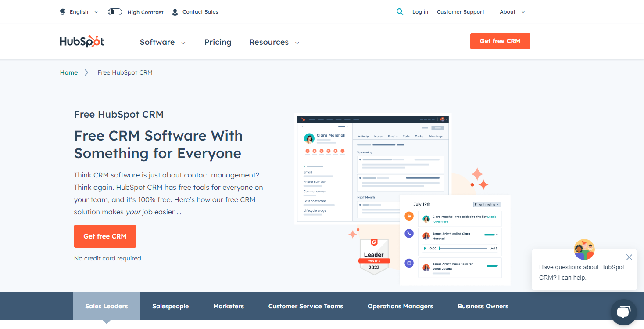Toggle High Contrast mode
The image size is (644, 329).
[x=115, y=12]
